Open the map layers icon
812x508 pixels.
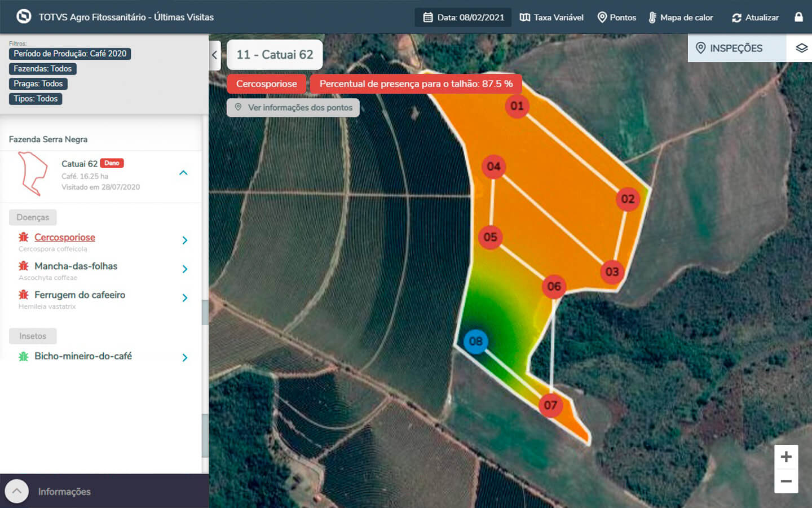[801, 48]
